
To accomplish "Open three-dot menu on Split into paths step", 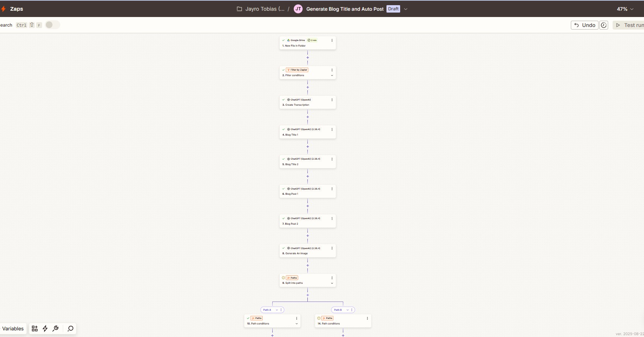I will [332, 278].
